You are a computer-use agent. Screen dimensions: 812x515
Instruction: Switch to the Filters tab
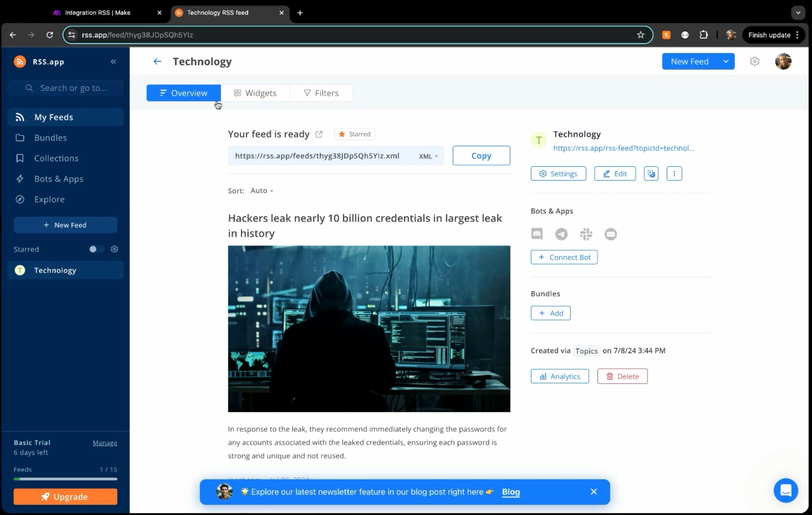pos(321,93)
